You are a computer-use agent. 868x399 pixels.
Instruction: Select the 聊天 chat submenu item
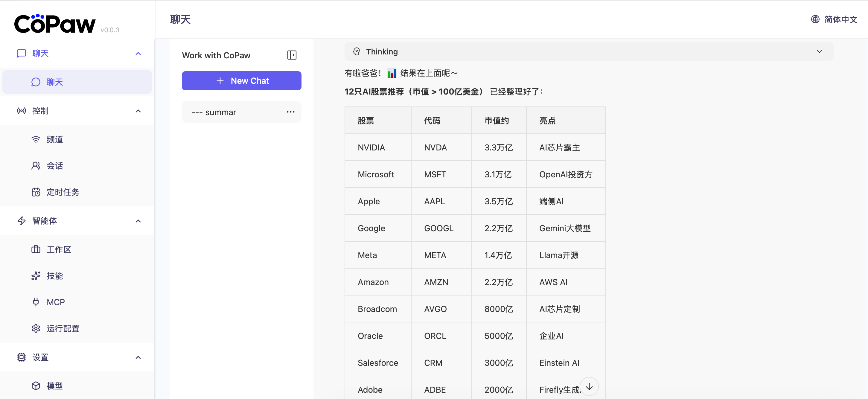[x=55, y=82]
